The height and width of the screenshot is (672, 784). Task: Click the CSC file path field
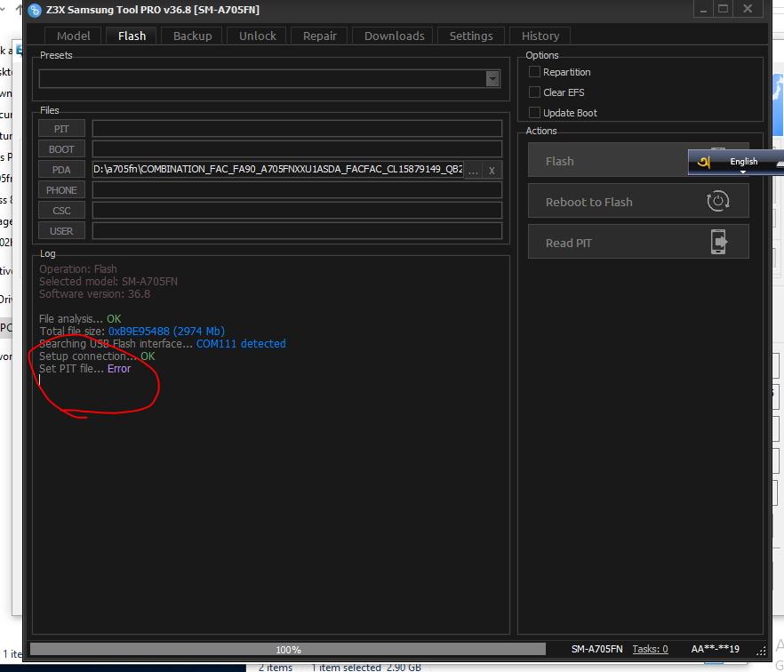point(297,211)
